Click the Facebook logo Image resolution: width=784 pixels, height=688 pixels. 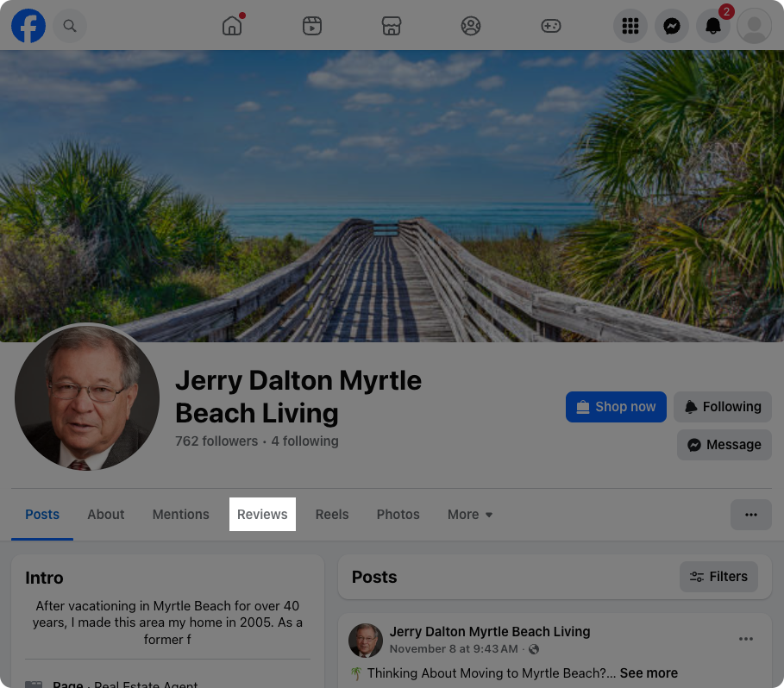[28, 26]
